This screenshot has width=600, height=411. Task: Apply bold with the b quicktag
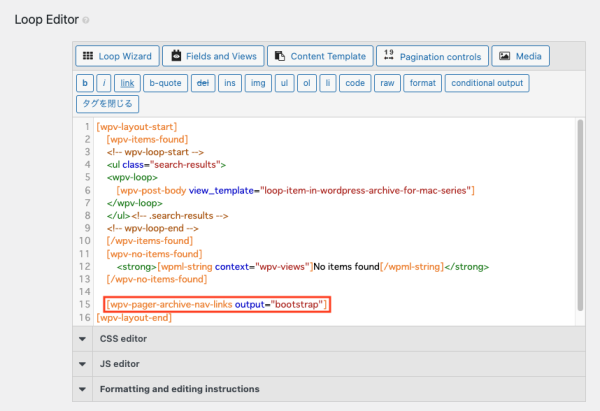coord(86,82)
